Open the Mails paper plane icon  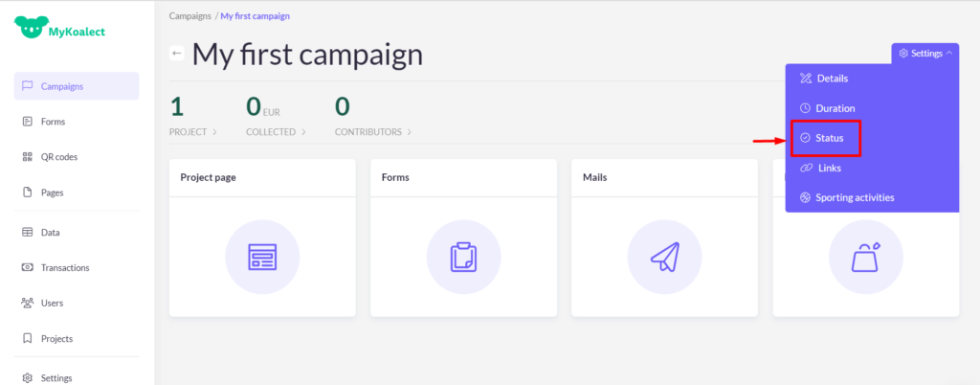pyautogui.click(x=664, y=257)
